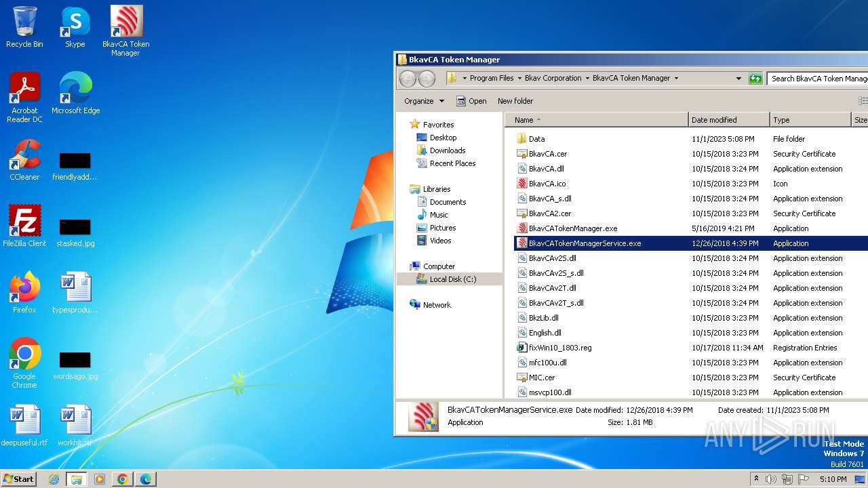Click Open in Explorer toolbar
The height and width of the screenshot is (488, 868).
pos(471,101)
